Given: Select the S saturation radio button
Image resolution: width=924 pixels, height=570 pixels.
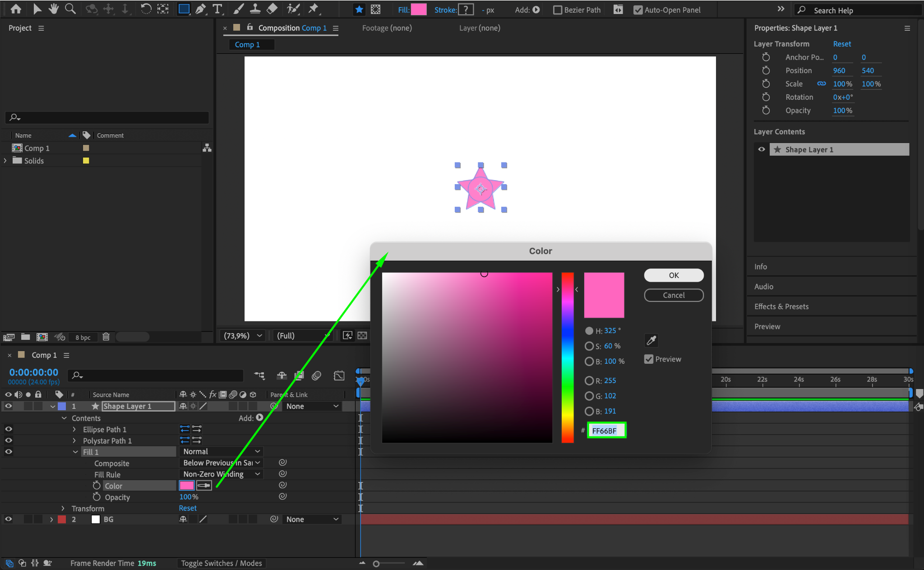Looking at the screenshot, I should (589, 346).
